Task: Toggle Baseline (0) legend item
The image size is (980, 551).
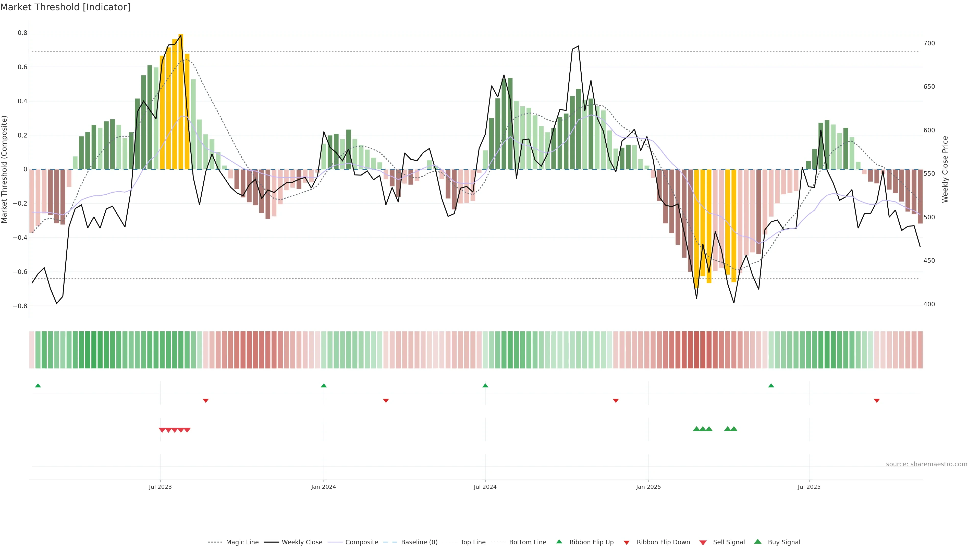Action: (419, 542)
